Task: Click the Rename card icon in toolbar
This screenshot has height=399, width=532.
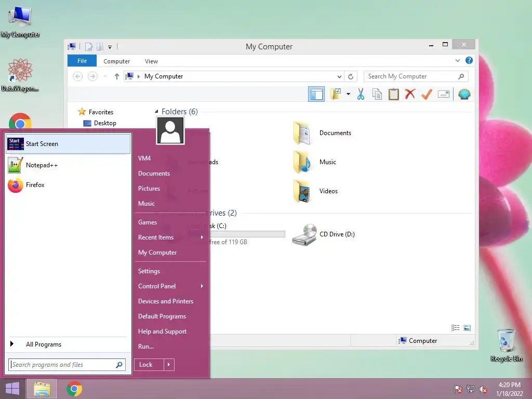Action: [x=444, y=94]
